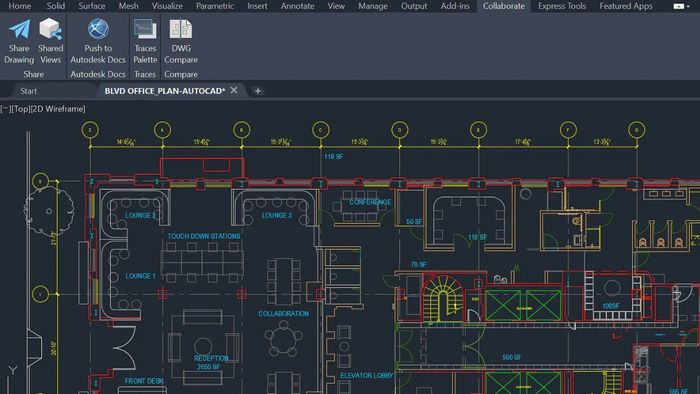The image size is (700, 394).
Task: Select the View ribbon tab
Action: [336, 6]
